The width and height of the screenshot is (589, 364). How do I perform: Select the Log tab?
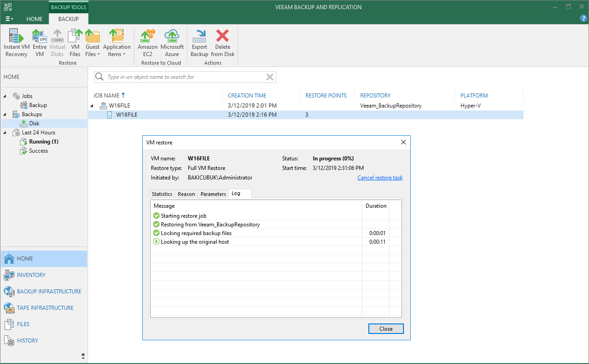pyautogui.click(x=239, y=193)
